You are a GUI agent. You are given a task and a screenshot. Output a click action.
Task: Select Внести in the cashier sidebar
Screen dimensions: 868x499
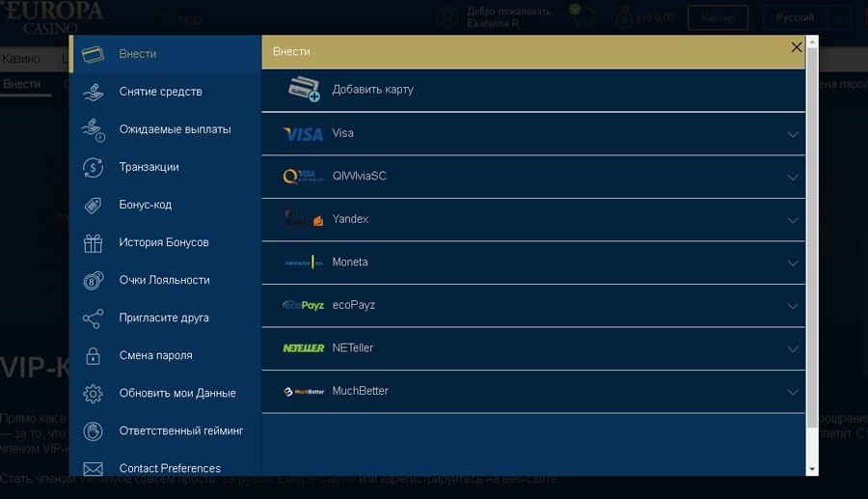tap(165, 54)
